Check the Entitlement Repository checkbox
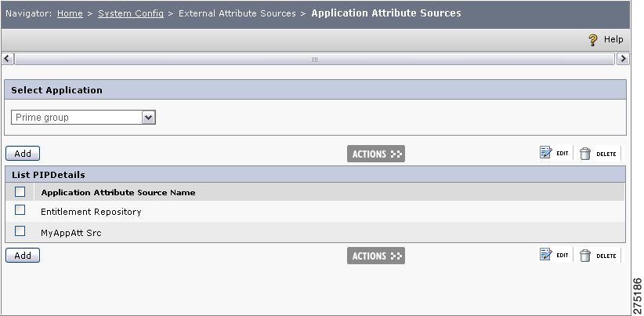This screenshot has height=316, width=644. [20, 210]
